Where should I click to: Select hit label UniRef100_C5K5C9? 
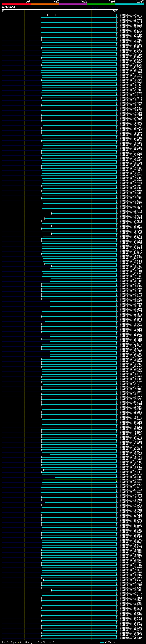click(x=131, y=286)
